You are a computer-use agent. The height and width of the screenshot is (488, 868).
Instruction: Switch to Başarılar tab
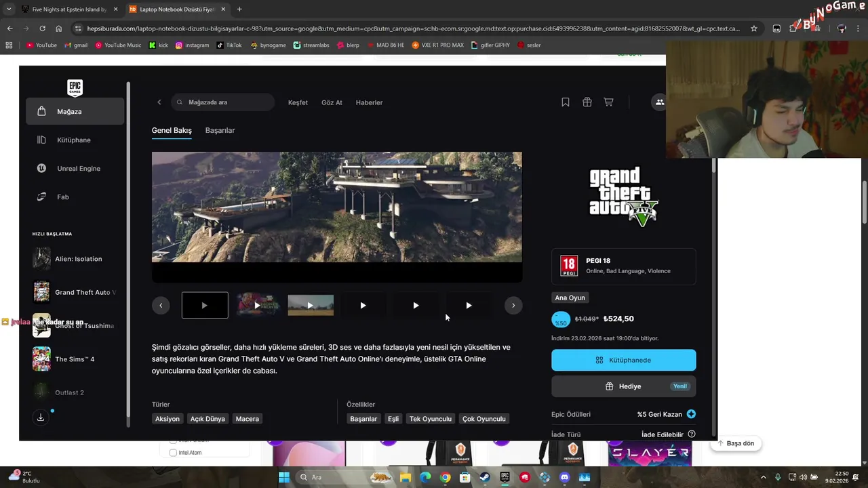(x=220, y=130)
